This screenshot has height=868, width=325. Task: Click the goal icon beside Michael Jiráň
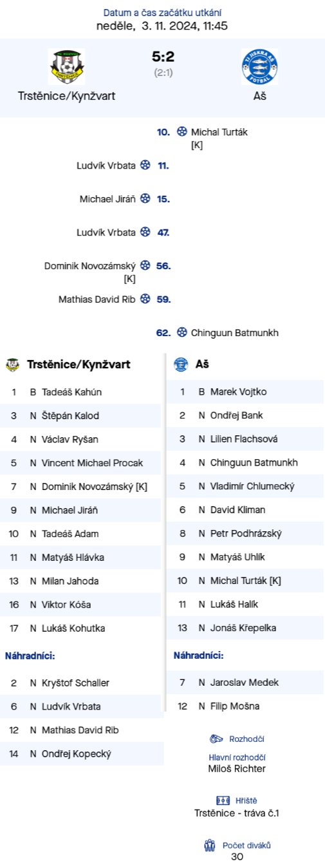(145, 199)
